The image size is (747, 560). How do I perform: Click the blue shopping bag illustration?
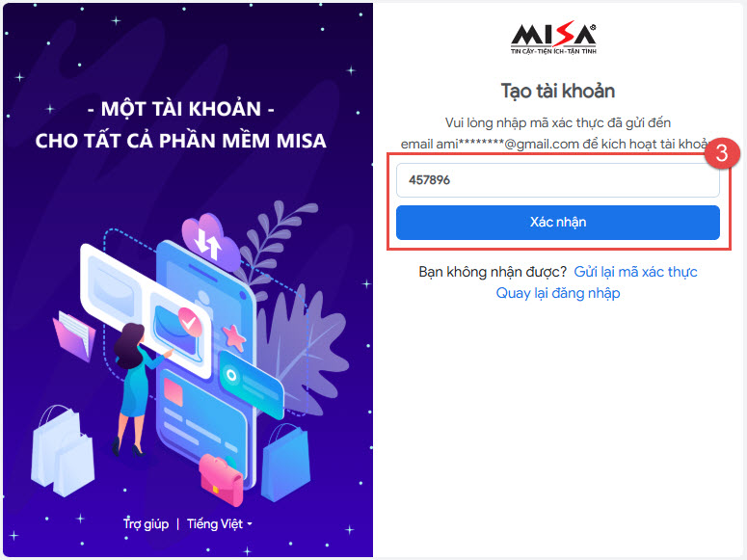click(x=286, y=464)
